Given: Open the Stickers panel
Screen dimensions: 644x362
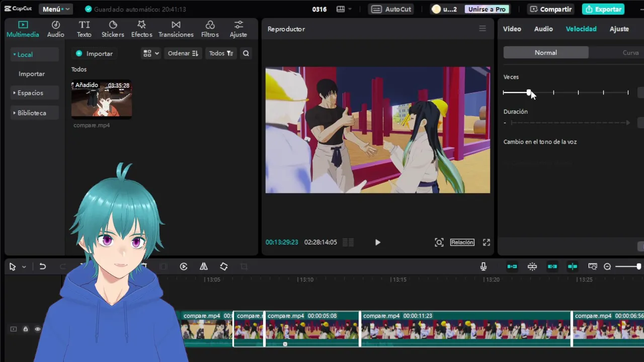Looking at the screenshot, I should [113, 29].
